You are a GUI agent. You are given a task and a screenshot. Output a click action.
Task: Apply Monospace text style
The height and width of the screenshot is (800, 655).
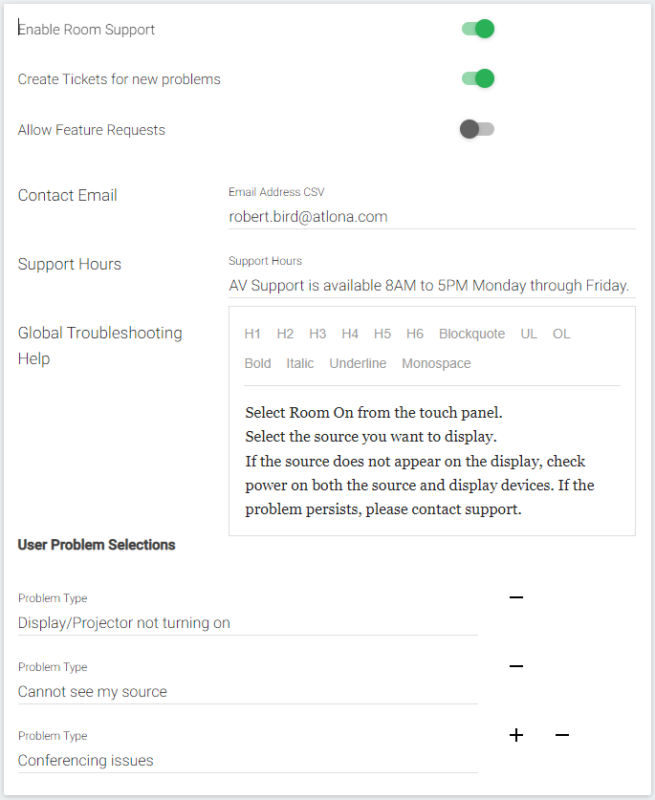(x=436, y=363)
